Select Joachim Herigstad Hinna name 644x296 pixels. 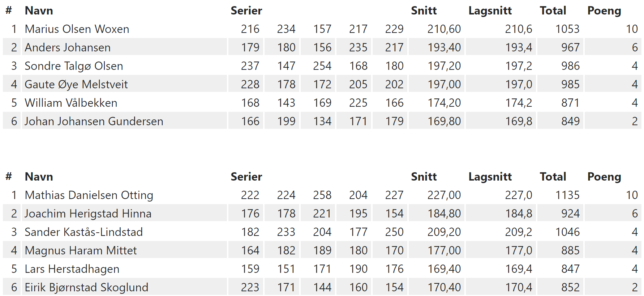click(88, 213)
